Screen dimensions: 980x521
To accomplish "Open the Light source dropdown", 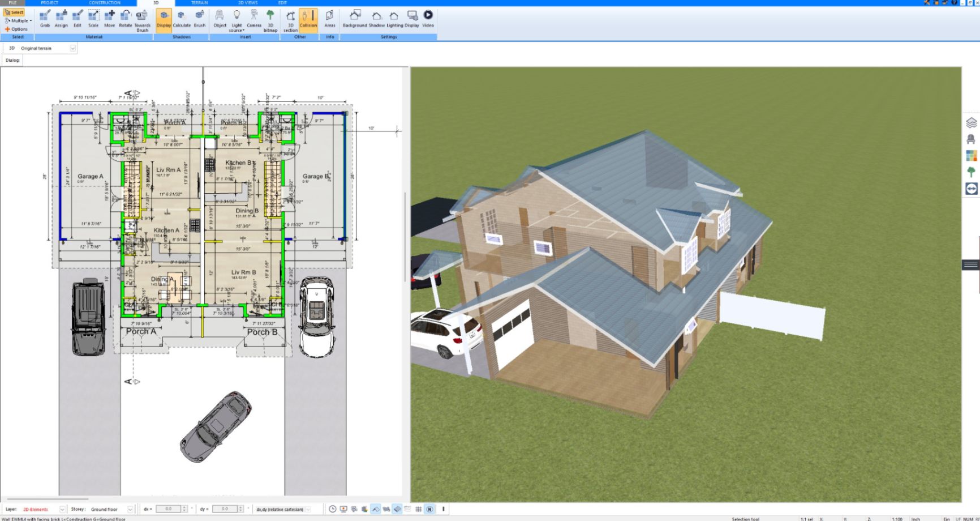I will (x=237, y=21).
